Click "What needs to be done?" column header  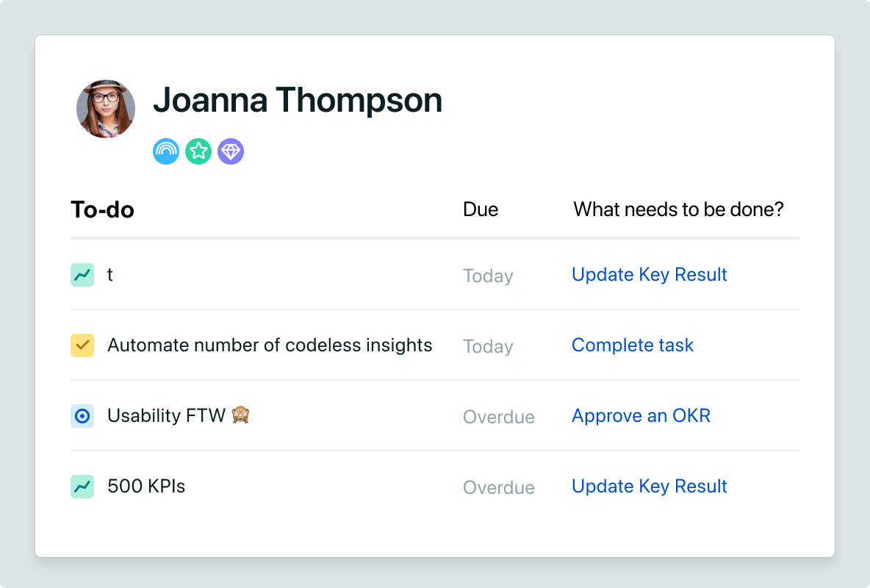click(678, 210)
